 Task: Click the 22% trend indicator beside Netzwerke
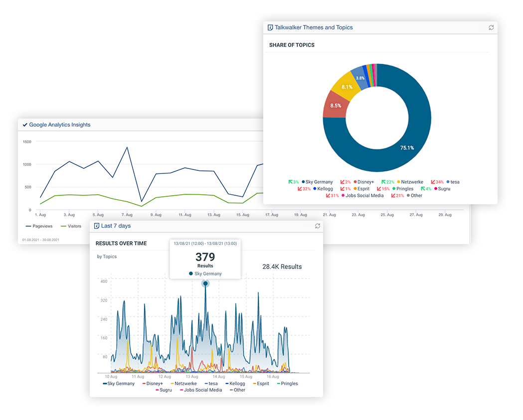[x=388, y=182]
